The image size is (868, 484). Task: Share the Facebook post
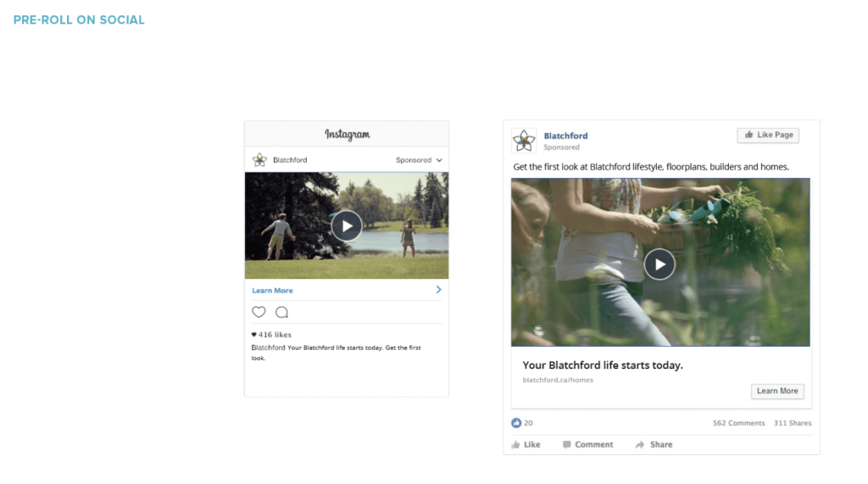pyautogui.click(x=654, y=444)
